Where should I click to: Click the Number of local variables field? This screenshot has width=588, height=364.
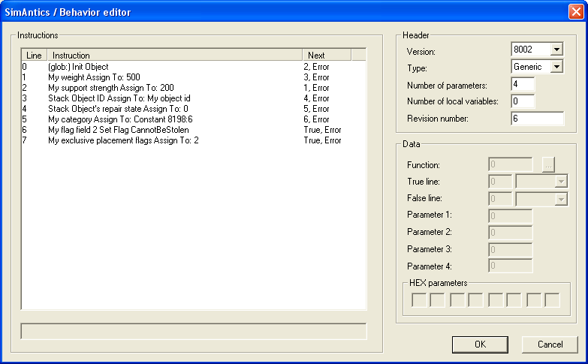(523, 101)
